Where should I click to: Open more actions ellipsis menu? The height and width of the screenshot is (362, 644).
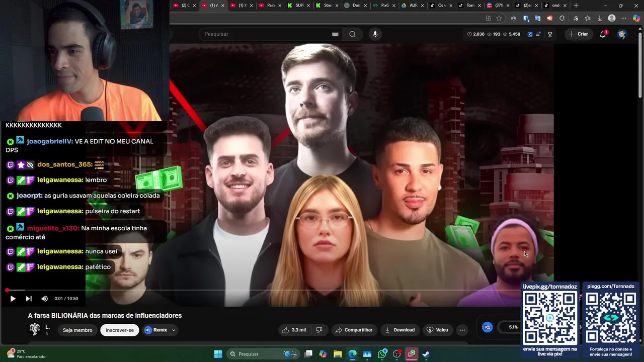[462, 330]
